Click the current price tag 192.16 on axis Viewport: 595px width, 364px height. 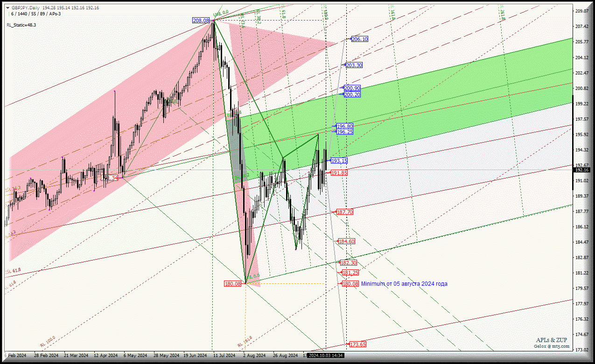click(x=583, y=170)
